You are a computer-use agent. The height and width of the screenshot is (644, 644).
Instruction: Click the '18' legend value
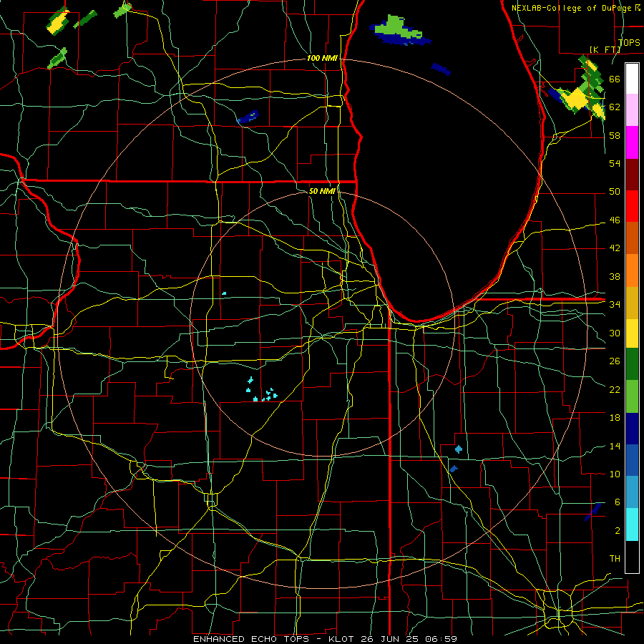tap(615, 418)
